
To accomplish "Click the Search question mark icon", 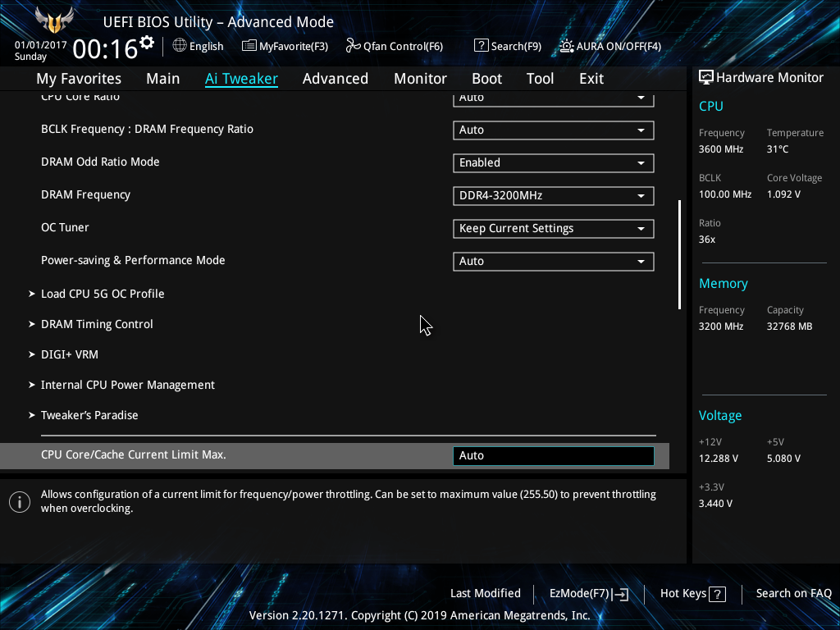I will point(481,46).
